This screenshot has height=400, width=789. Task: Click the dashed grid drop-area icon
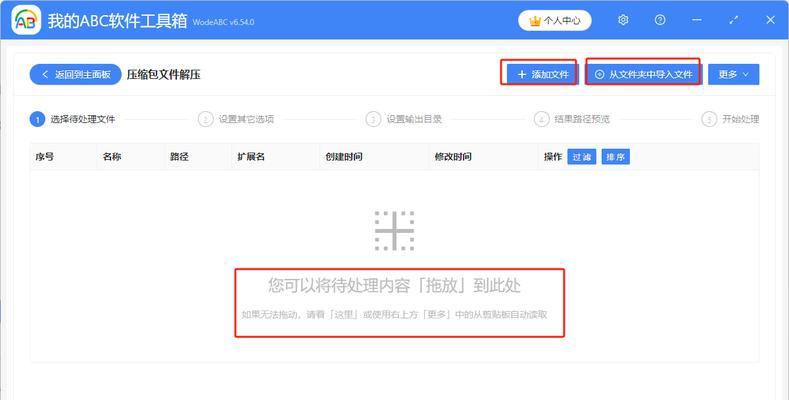coord(394,231)
